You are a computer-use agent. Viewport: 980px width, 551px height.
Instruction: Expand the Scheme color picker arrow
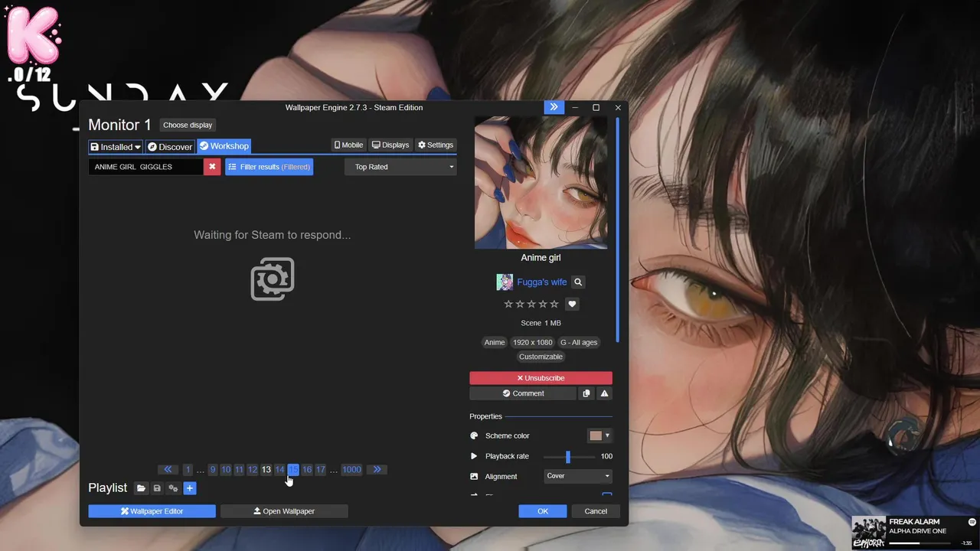pyautogui.click(x=607, y=435)
